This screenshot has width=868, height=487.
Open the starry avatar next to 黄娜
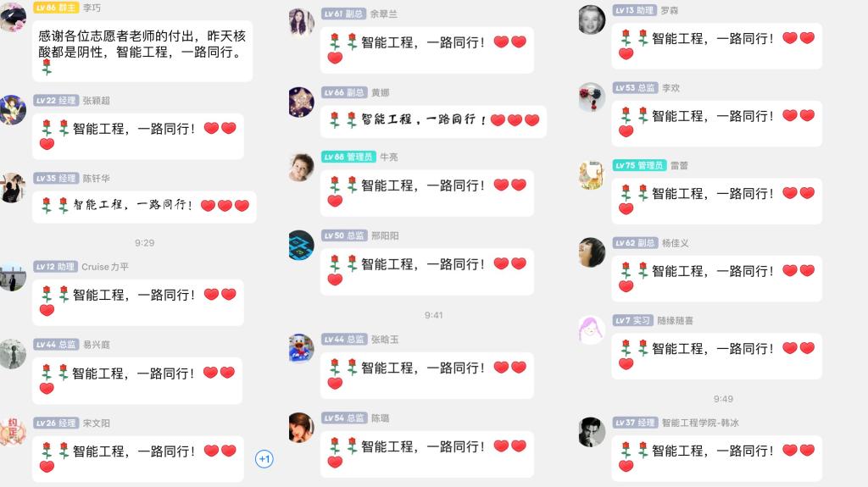(x=302, y=102)
